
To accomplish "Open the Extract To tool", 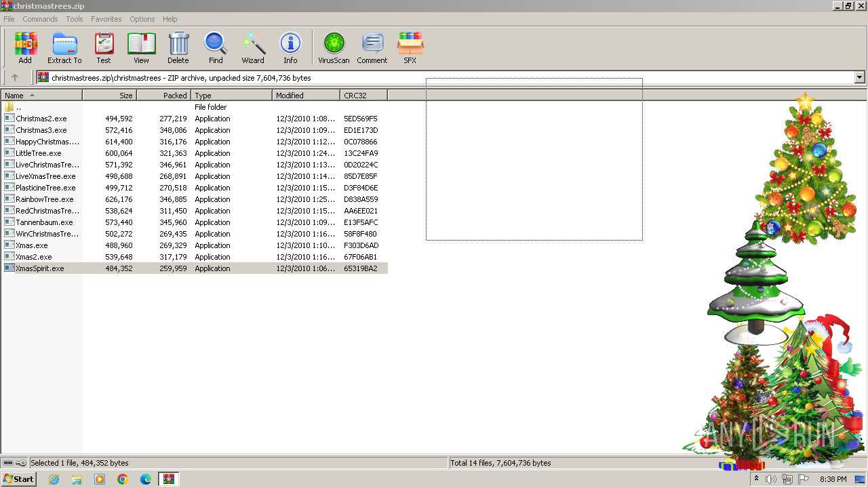I will [64, 47].
